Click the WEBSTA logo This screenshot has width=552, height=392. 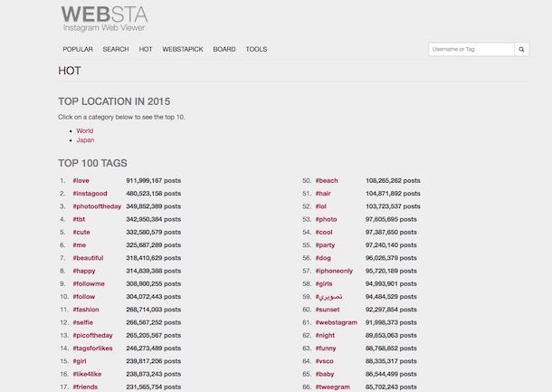pyautogui.click(x=104, y=19)
